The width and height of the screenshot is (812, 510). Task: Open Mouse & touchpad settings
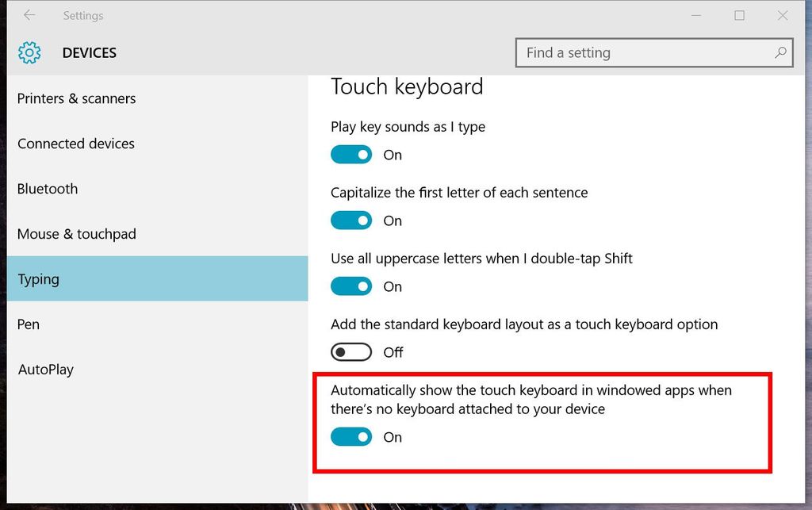(76, 234)
